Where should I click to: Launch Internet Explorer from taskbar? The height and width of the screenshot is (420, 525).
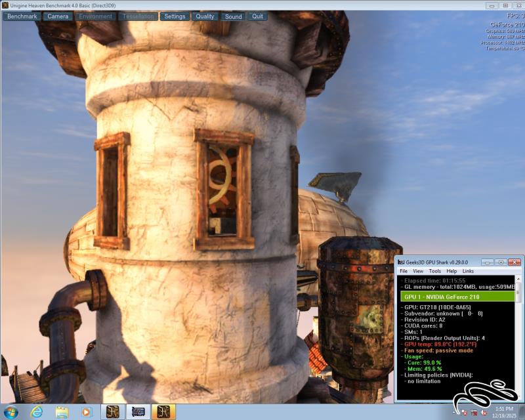(x=37, y=411)
